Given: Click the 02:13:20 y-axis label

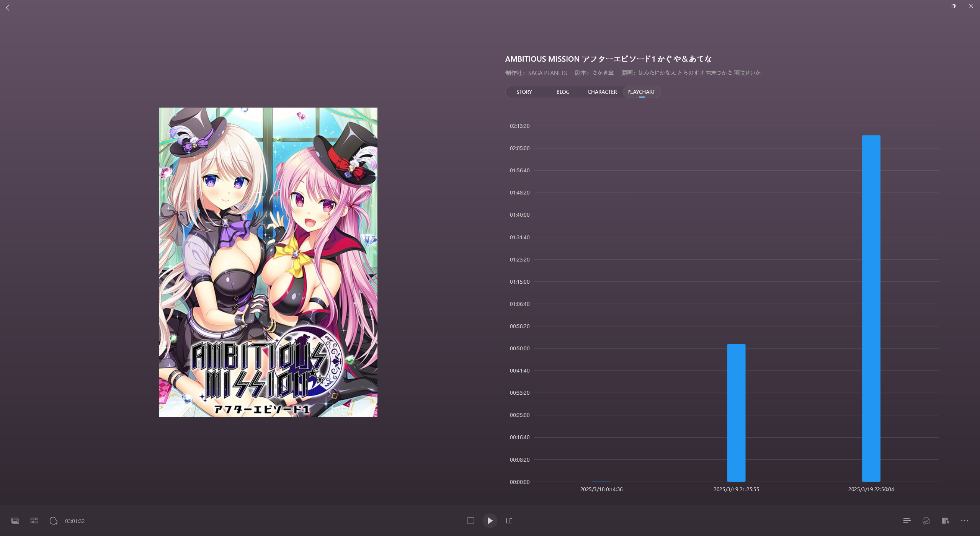Looking at the screenshot, I should [519, 126].
